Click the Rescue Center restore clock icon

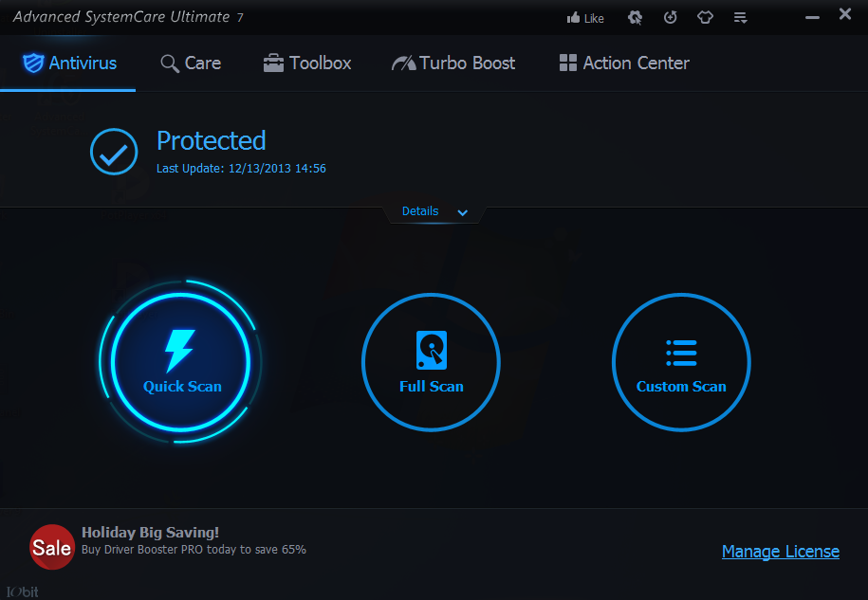[671, 18]
